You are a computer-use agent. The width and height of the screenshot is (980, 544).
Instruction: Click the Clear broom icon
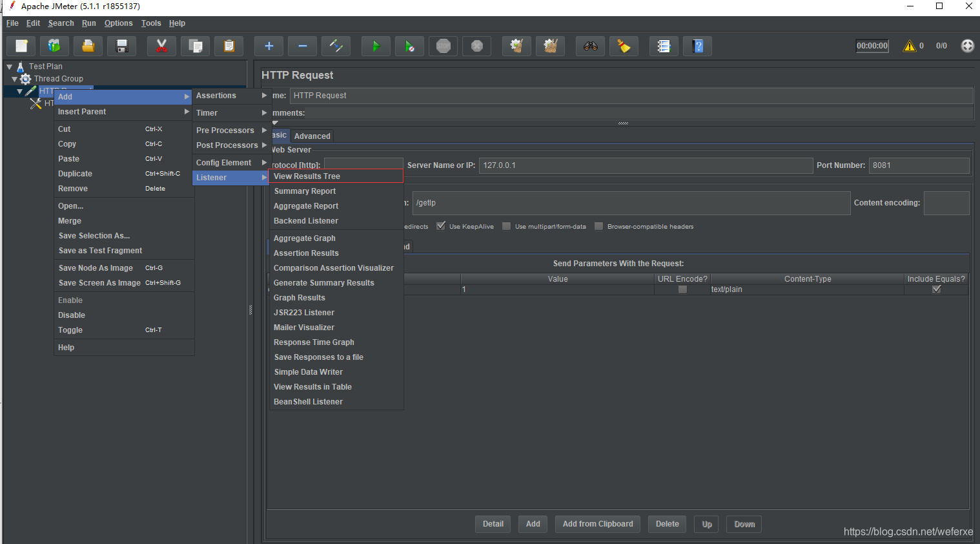[517, 46]
